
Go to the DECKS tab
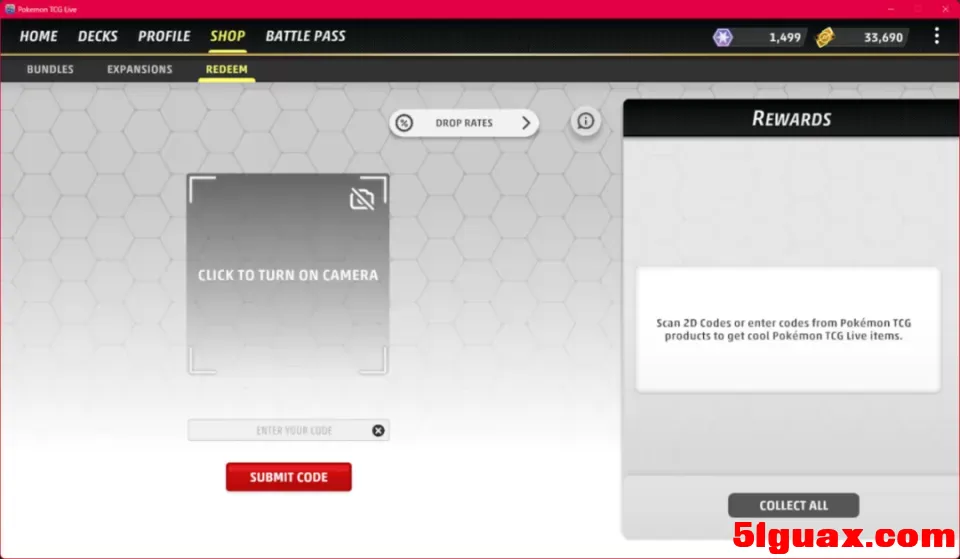tap(97, 36)
